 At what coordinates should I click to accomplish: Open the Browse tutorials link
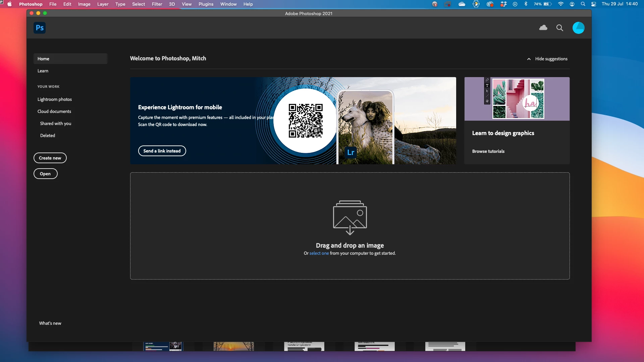coord(488,151)
